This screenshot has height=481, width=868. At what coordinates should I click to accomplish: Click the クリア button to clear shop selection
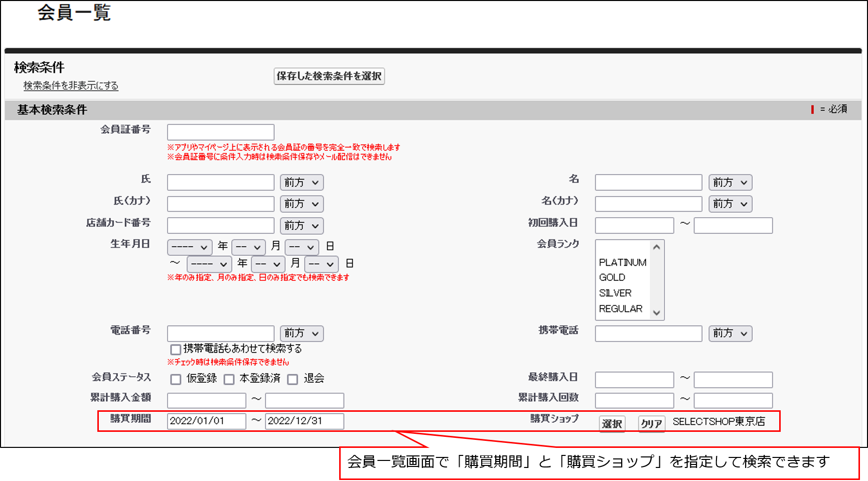coord(651,424)
